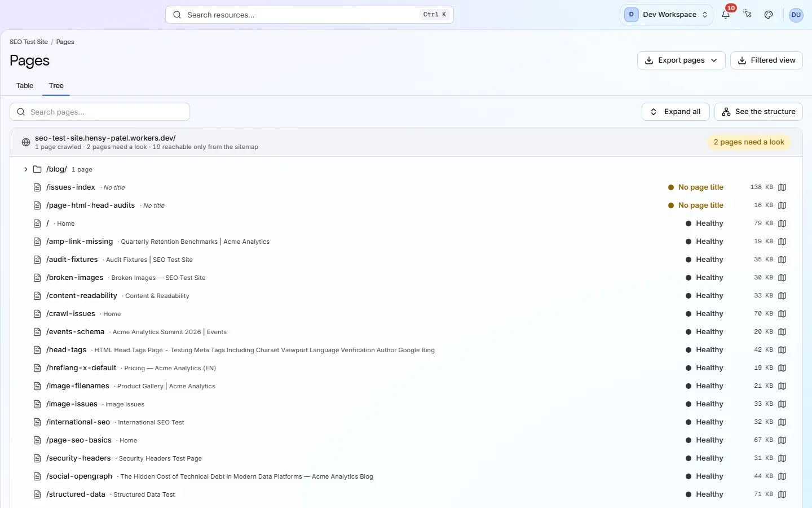The width and height of the screenshot is (812, 508).
Task: Click the 138 KB size value
Action: point(761,187)
